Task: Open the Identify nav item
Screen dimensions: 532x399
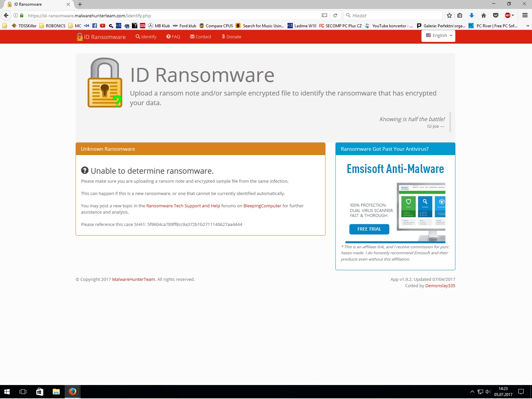Action: point(146,37)
